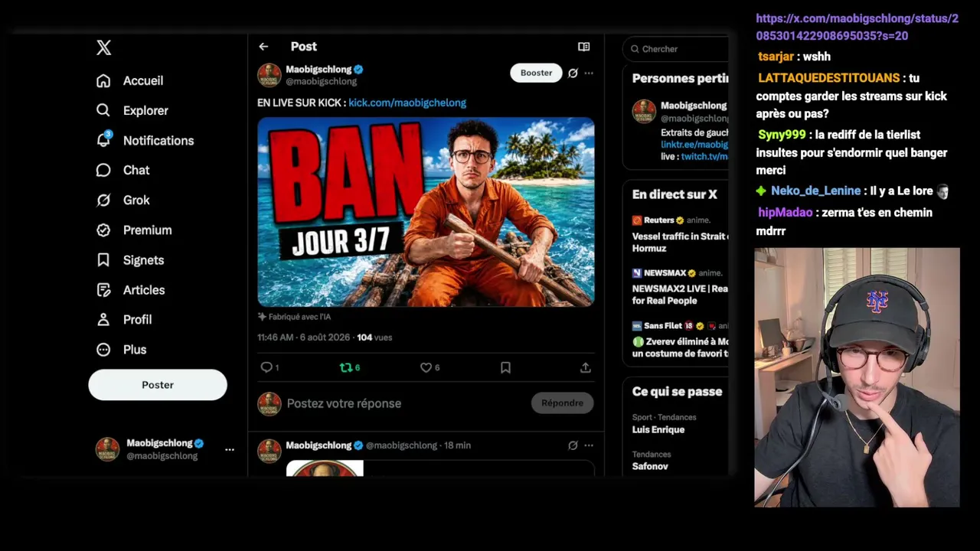
Task: Open account switcher three-dot menu at bottom-left
Action: tap(230, 449)
